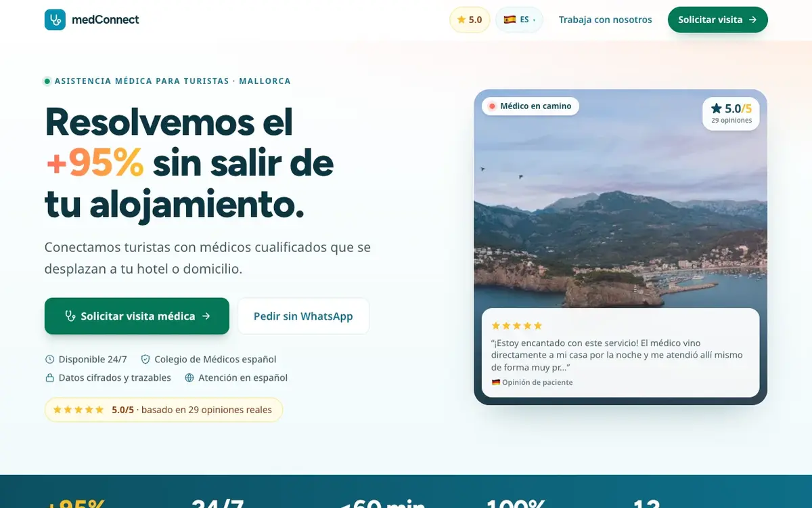Screen dimensions: 812x508
Task: Open the Trabaja con nosotros link
Action: [x=606, y=20]
